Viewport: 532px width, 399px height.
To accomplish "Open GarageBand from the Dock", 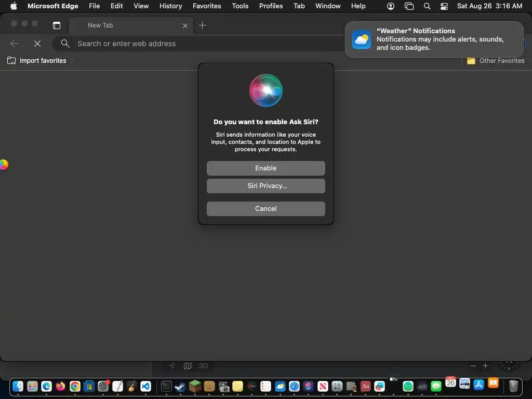I will pos(131,386).
